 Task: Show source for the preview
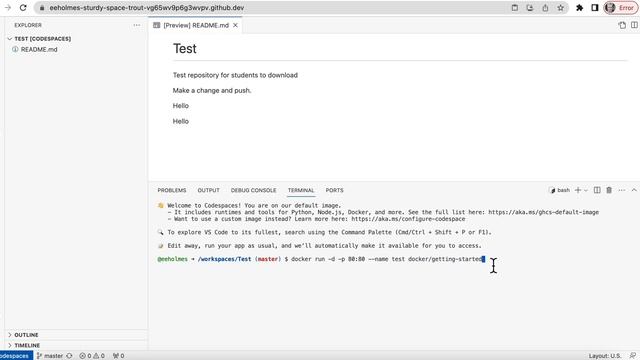pos(622,25)
